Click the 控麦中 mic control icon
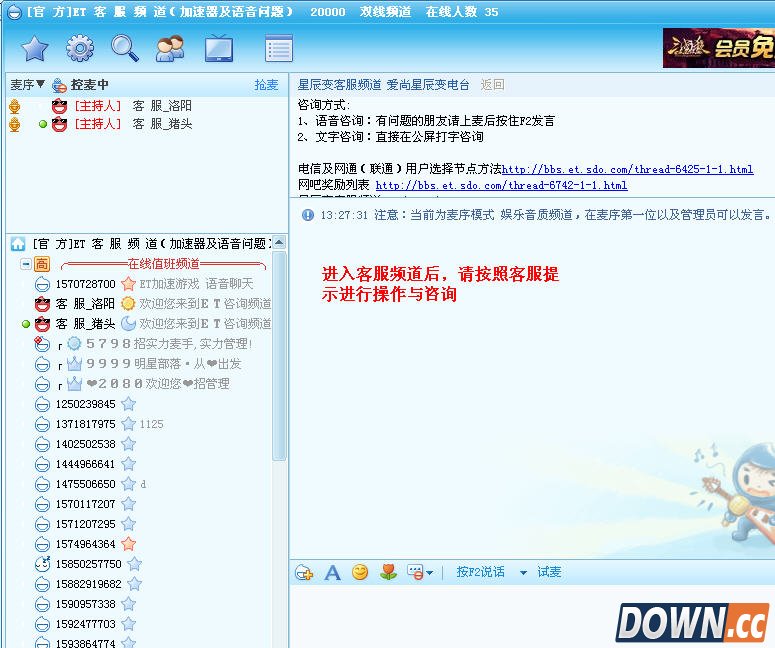The image size is (775, 648). pos(59,85)
